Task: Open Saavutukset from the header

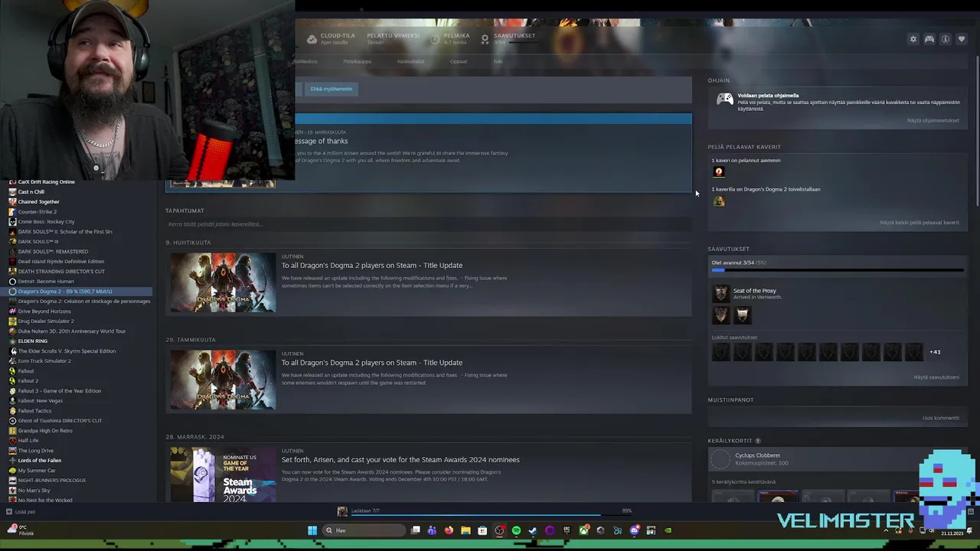Action: click(514, 36)
